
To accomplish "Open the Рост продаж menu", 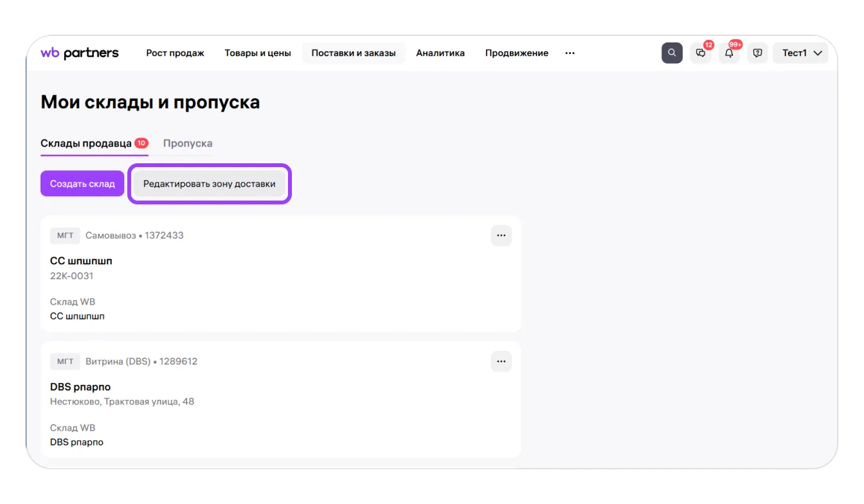I will click(175, 53).
